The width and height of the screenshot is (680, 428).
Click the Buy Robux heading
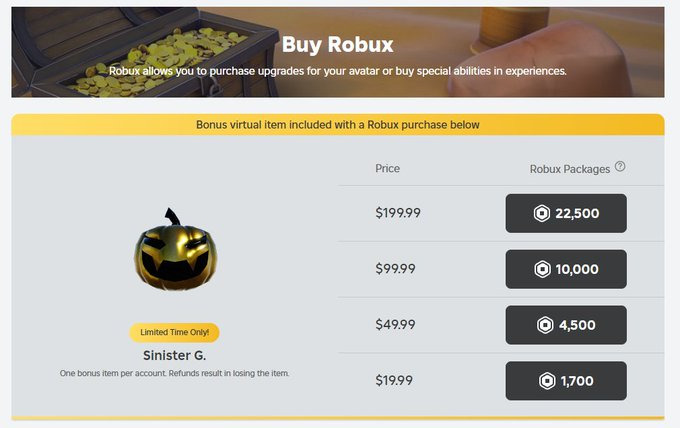[337, 44]
